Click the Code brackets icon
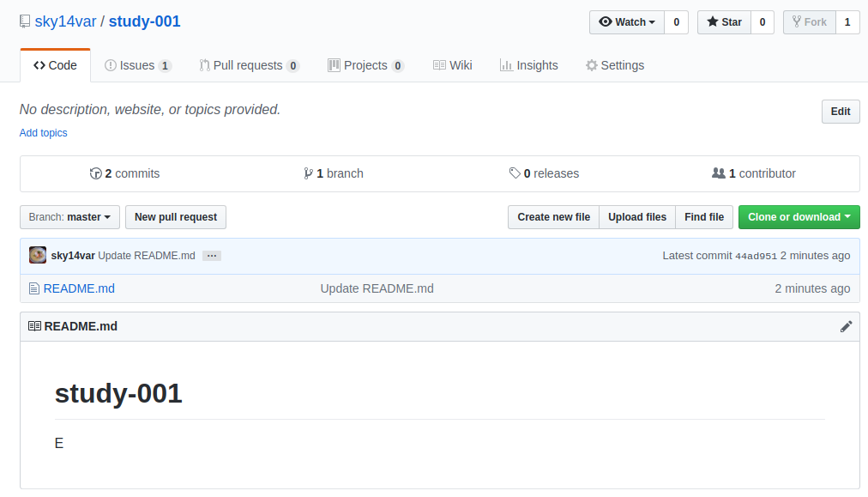Image resolution: width=868 pixels, height=497 pixels. 39,65
